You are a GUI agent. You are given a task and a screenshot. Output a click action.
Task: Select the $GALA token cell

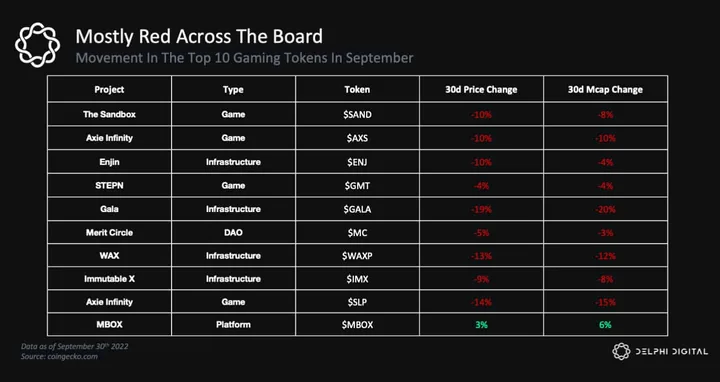pyautogui.click(x=357, y=209)
